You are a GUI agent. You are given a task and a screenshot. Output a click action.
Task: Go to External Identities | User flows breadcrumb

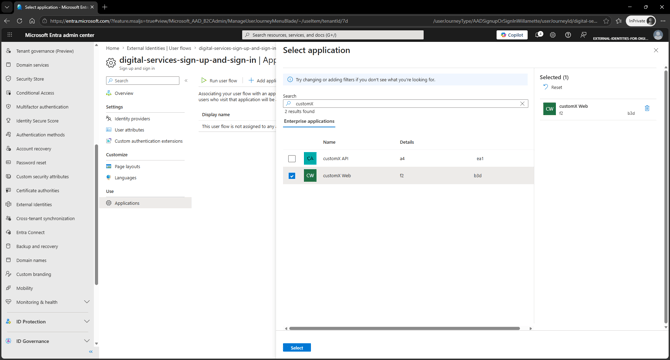click(x=159, y=48)
